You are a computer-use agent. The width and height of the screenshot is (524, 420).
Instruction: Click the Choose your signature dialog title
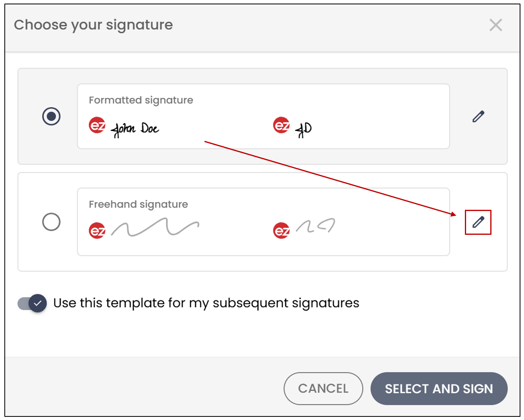(94, 25)
